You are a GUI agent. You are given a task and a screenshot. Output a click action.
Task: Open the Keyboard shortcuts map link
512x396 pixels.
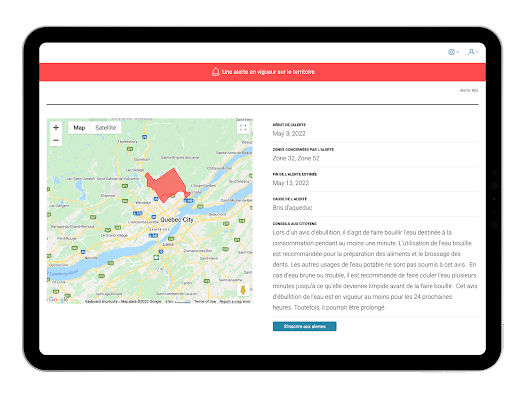tap(101, 301)
